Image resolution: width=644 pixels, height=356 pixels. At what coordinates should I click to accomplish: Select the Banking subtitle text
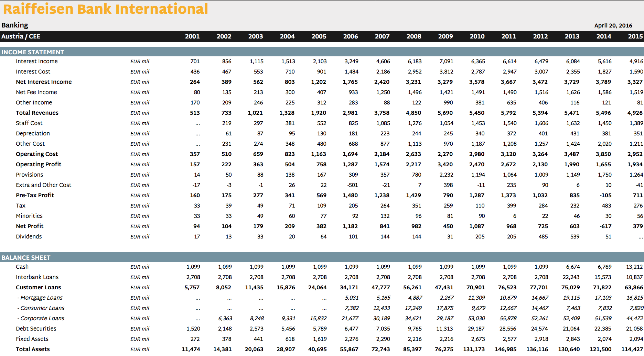pos(15,25)
